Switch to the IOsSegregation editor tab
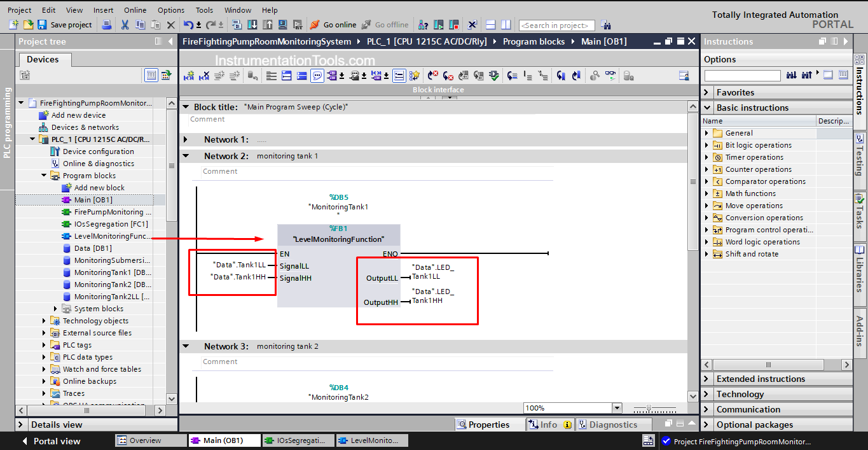Screen dimensions: 868x450 tap(297, 440)
